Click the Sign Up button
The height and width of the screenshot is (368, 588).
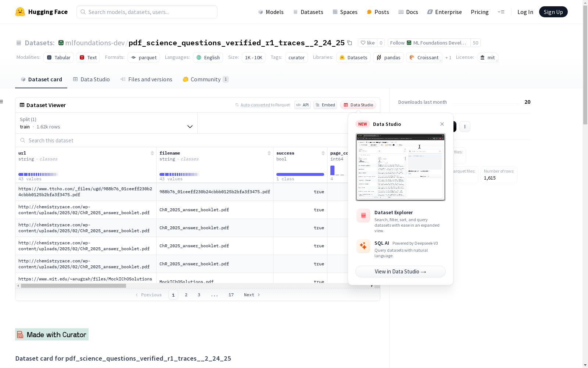(553, 12)
